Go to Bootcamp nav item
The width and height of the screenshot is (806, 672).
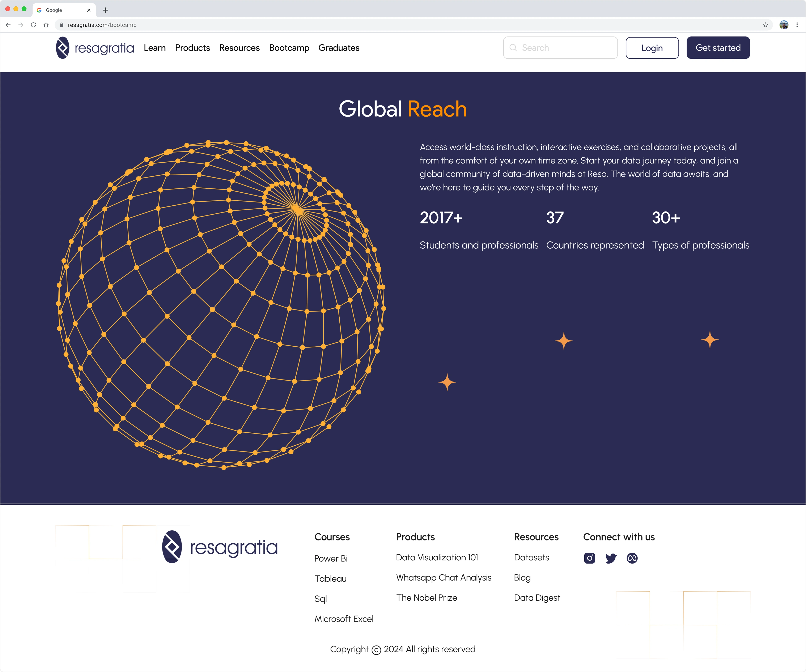289,48
